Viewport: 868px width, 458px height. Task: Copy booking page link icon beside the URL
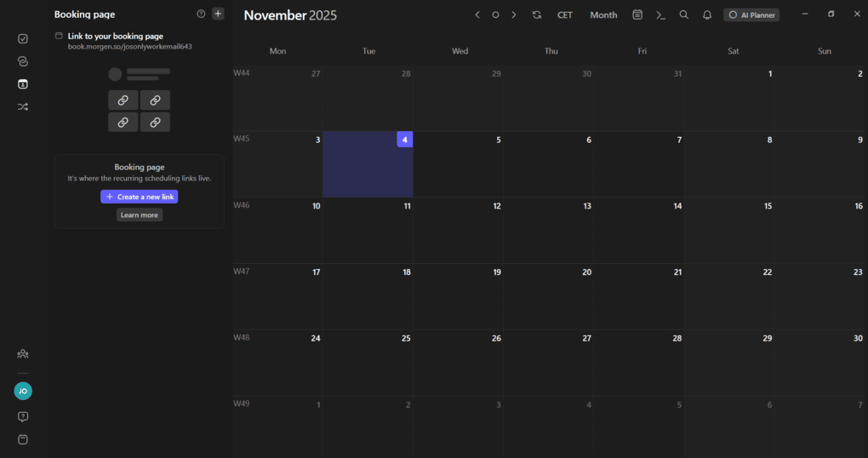pyautogui.click(x=59, y=36)
